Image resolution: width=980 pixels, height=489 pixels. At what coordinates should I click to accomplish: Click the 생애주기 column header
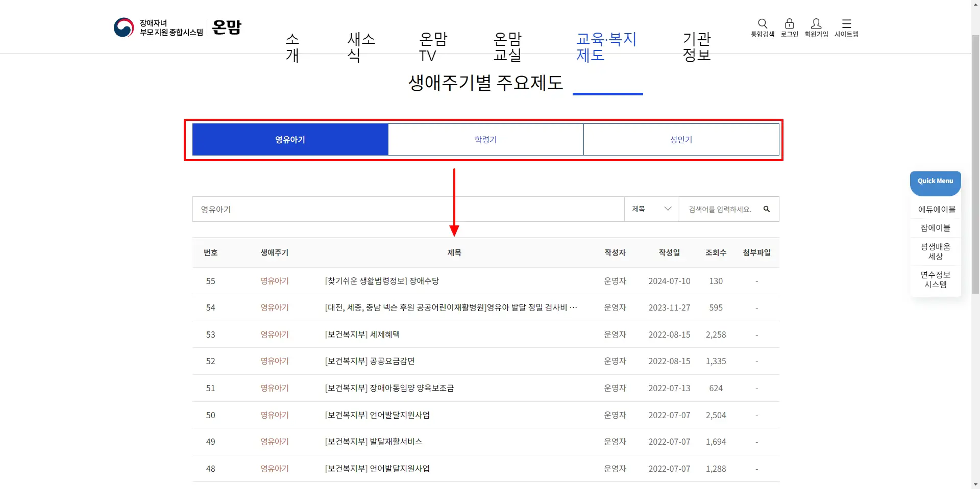pyautogui.click(x=275, y=252)
